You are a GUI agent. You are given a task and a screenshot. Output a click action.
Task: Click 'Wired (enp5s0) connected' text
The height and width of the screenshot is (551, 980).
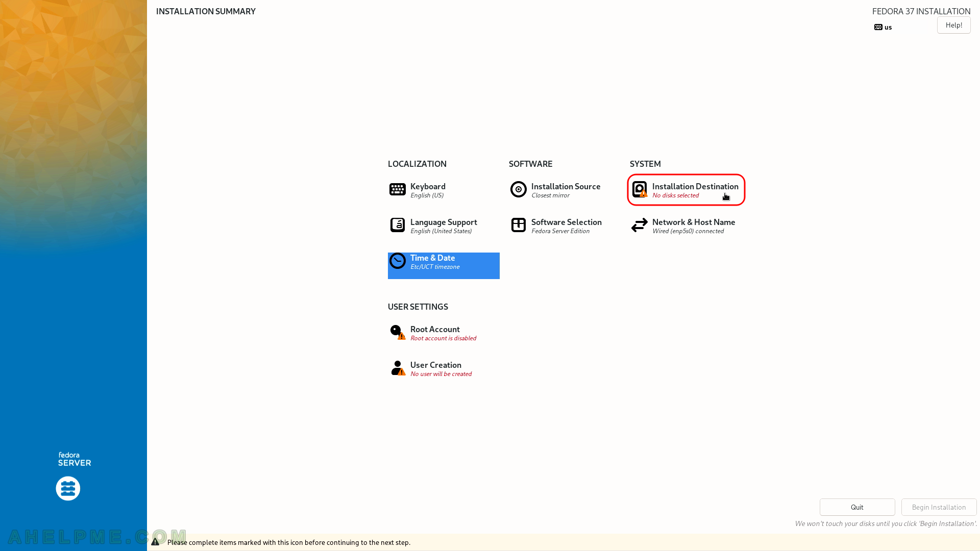(688, 231)
